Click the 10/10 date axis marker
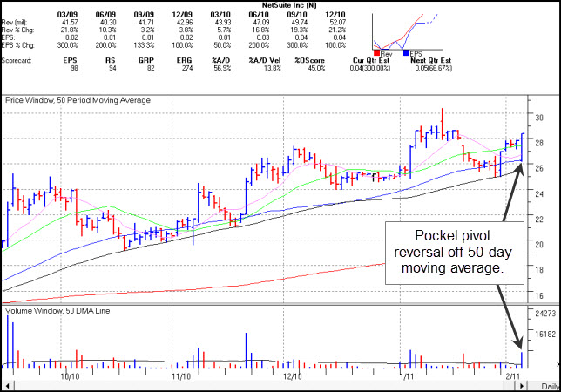This screenshot has width=561, height=392. click(70, 376)
